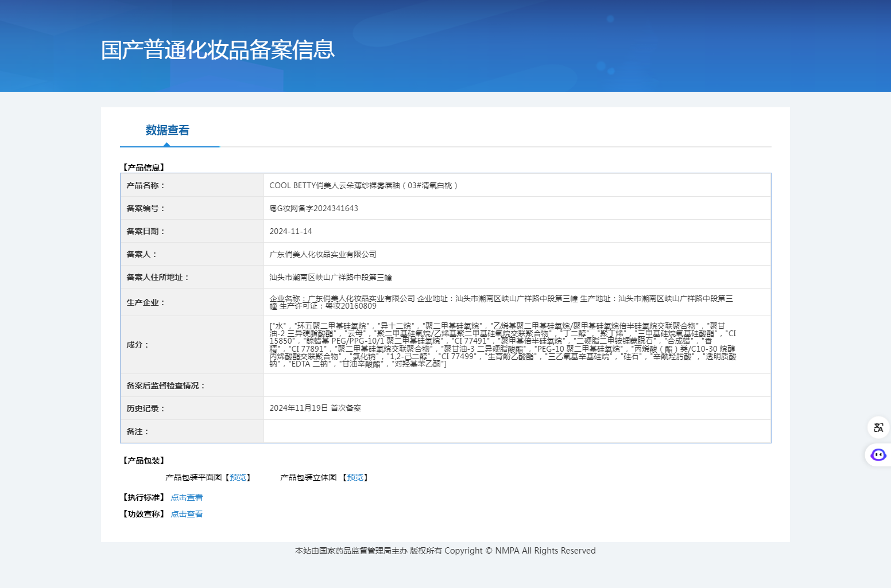This screenshot has width=891, height=588.
Task: Select the 备案编号 value 粤G妆网备字2024341643
Action: coord(313,208)
